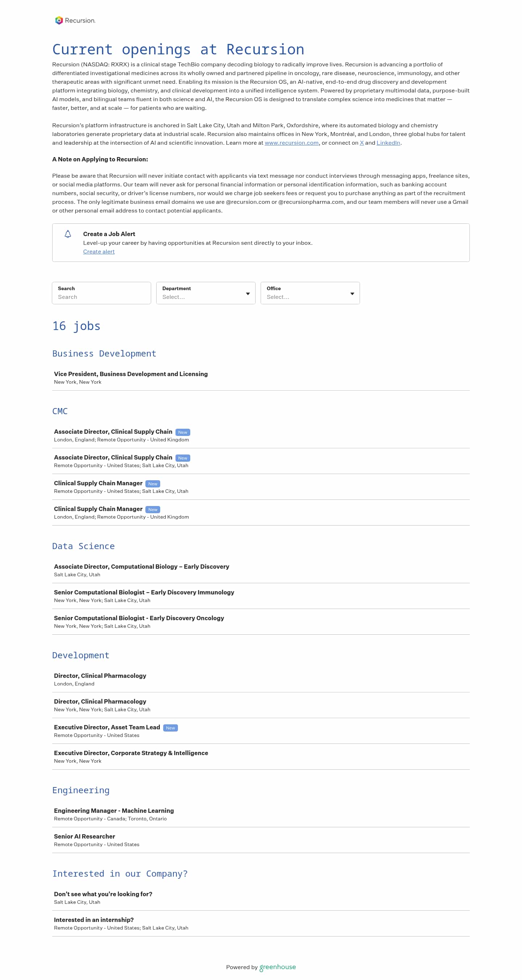Open Director, Clinical Pharmacology New York listing
The image size is (522, 980).
click(261, 705)
